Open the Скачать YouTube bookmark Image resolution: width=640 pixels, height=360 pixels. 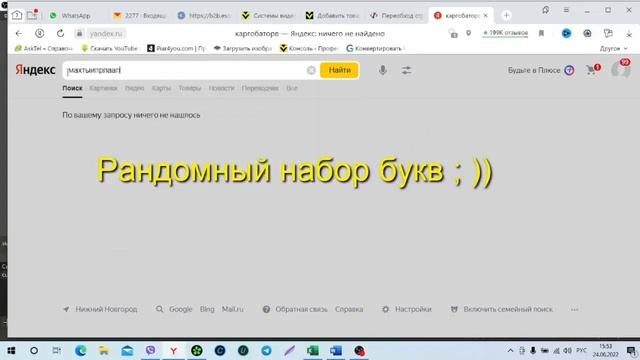pyautogui.click(x=109, y=48)
